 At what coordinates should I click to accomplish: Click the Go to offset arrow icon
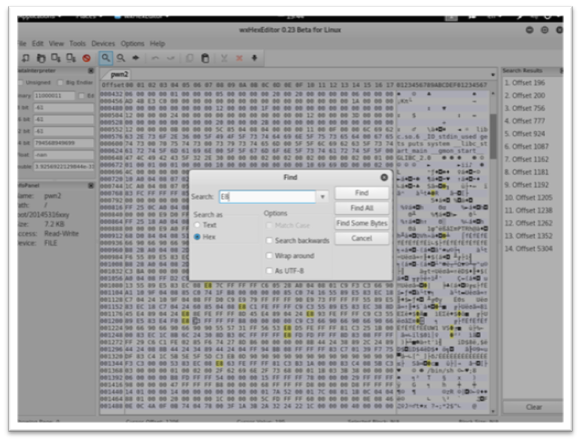click(x=136, y=58)
